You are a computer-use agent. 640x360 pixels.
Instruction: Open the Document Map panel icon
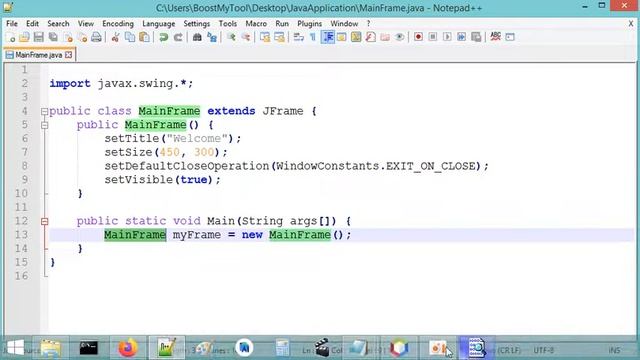click(356, 37)
